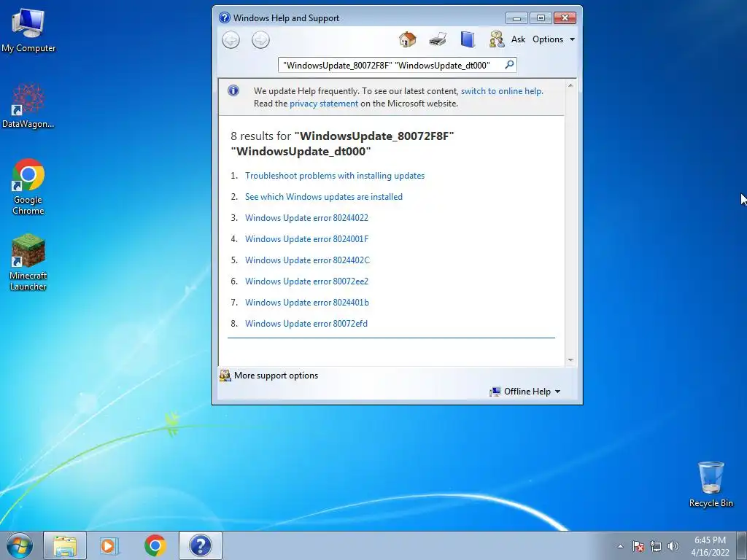747x560 pixels.
Task: Open Troubleshoot problems with installing updates
Action: 335,176
